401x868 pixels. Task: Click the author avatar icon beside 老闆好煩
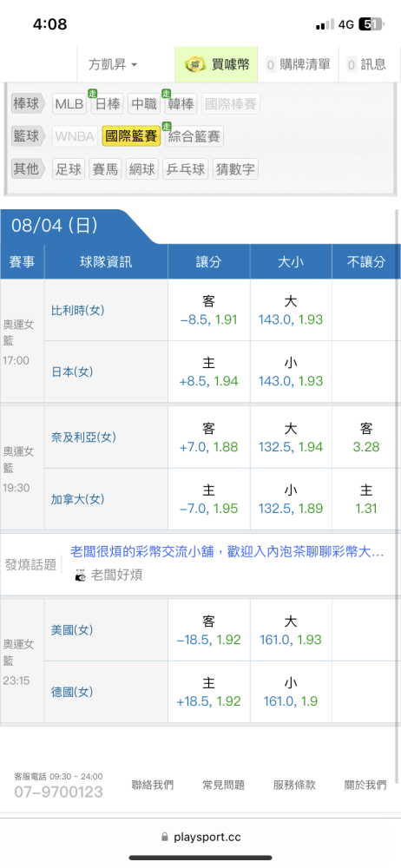[x=81, y=575]
